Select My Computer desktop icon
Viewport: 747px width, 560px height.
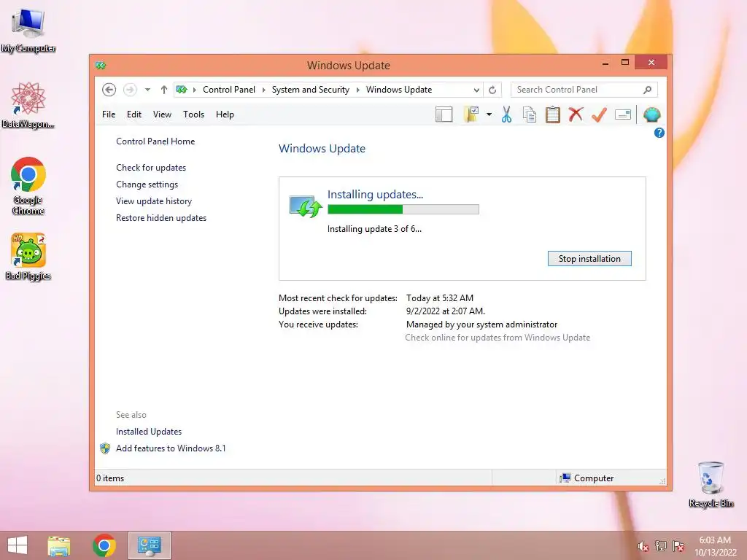28,31
